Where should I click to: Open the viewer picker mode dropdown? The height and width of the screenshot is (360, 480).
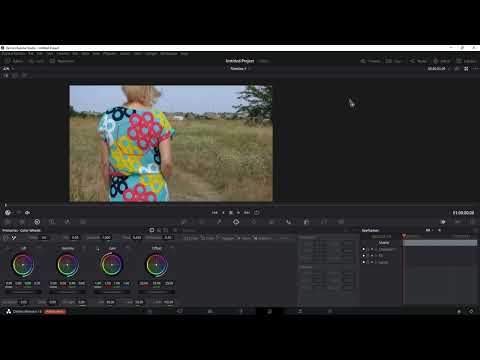pyautogui.click(x=10, y=213)
